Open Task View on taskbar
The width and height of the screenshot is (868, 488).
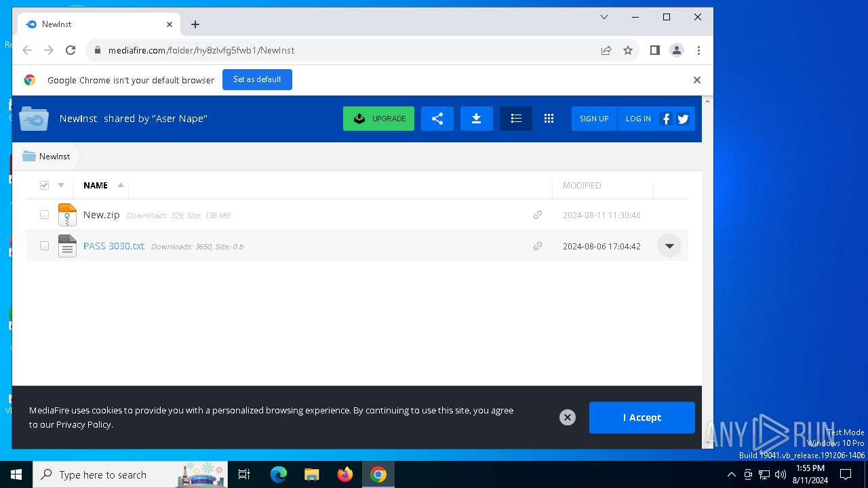tap(245, 474)
